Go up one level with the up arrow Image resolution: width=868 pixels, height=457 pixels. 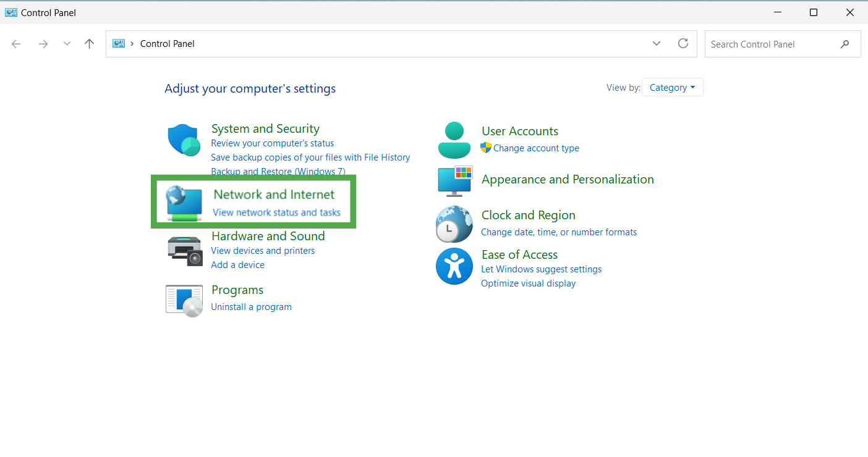pos(90,44)
